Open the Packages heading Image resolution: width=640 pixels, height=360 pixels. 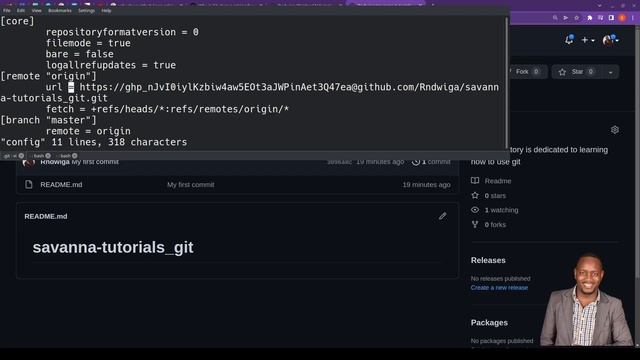click(489, 323)
